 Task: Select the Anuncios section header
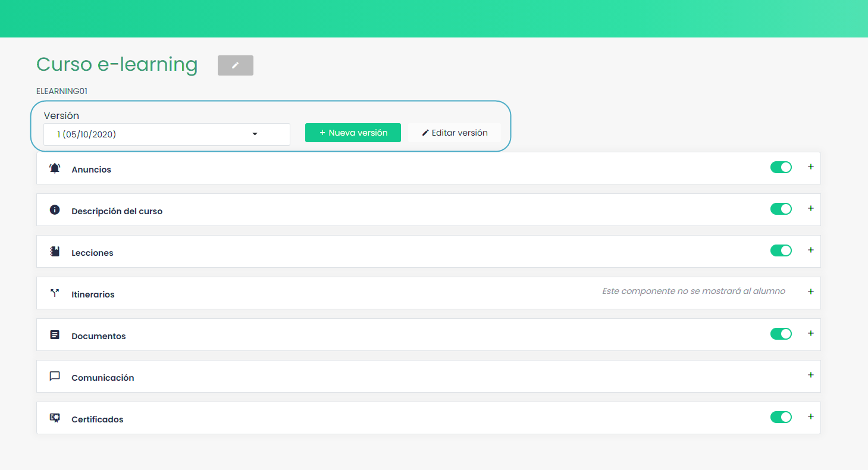point(91,170)
